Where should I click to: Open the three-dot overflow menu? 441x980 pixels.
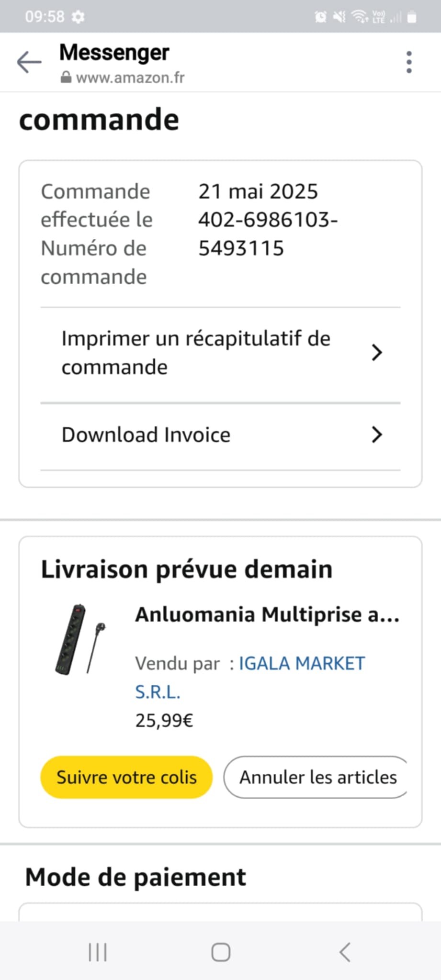(x=408, y=62)
